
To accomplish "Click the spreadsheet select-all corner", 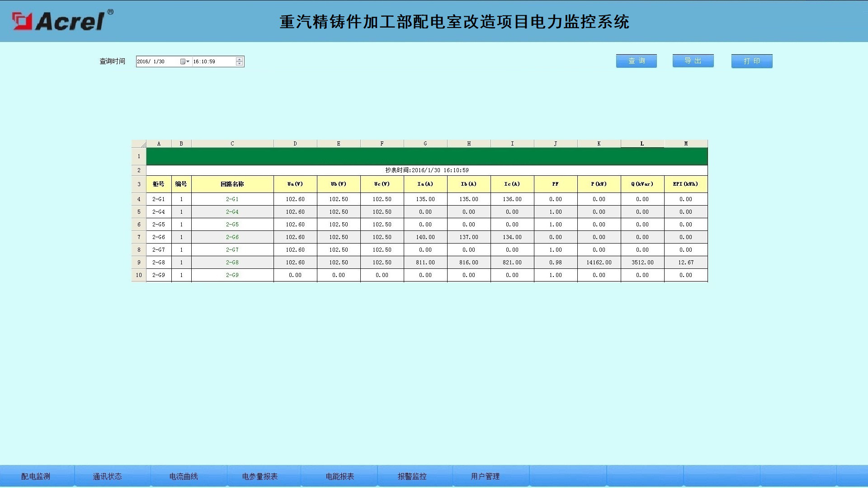I will pyautogui.click(x=139, y=144).
